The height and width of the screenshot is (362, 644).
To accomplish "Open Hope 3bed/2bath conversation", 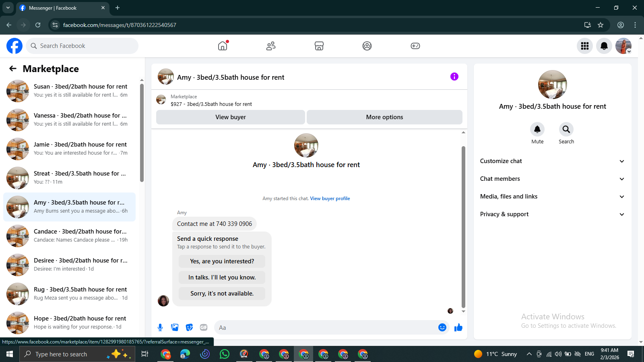I will (x=70, y=323).
